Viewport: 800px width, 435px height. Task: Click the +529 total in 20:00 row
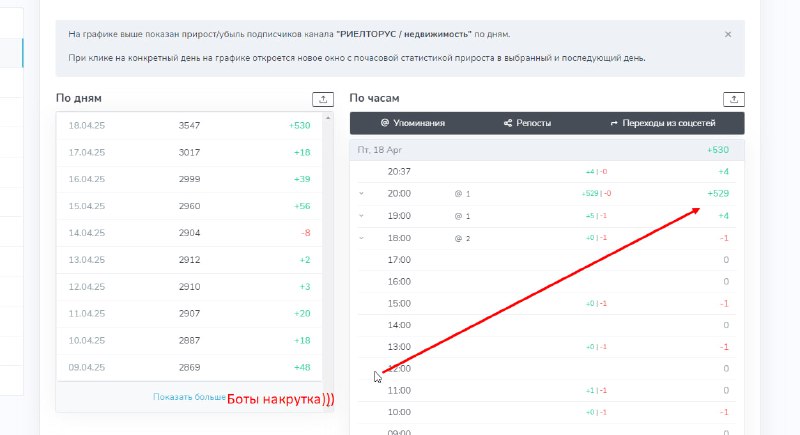click(718, 194)
